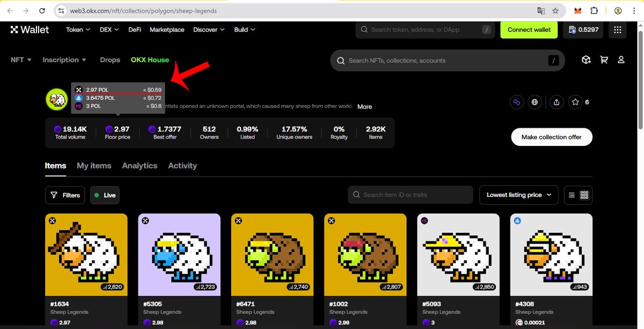Click the 2.97 Floor price stat
Viewport: 644px width, 329px height.
118,133
